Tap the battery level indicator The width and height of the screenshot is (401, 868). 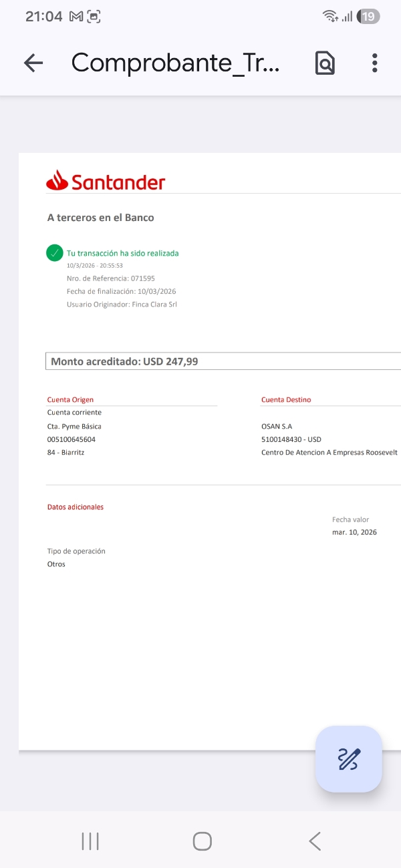click(x=368, y=17)
